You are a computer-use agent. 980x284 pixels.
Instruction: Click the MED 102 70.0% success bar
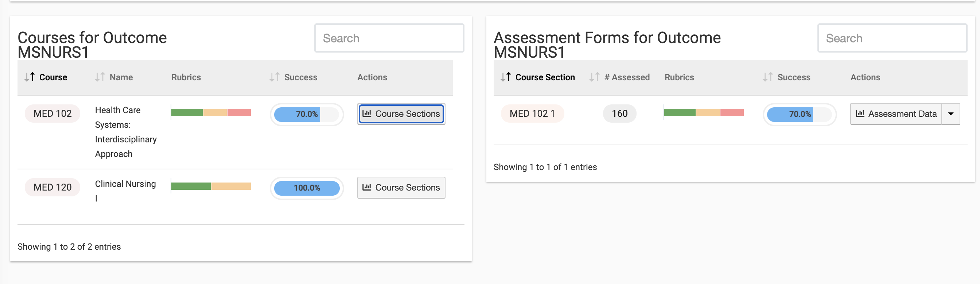point(307,114)
